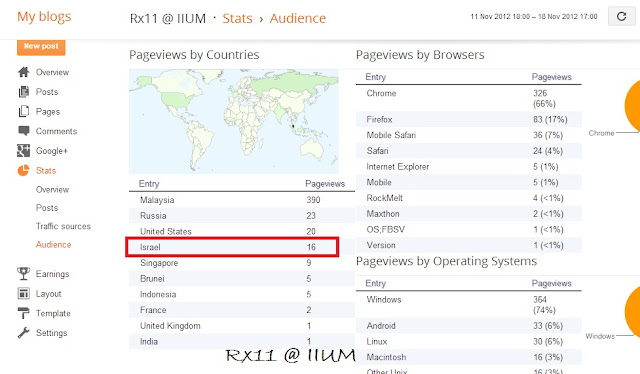This screenshot has width=640, height=374.
Task: Click the Google+ icon in sidebar
Action: pyautogui.click(x=24, y=151)
